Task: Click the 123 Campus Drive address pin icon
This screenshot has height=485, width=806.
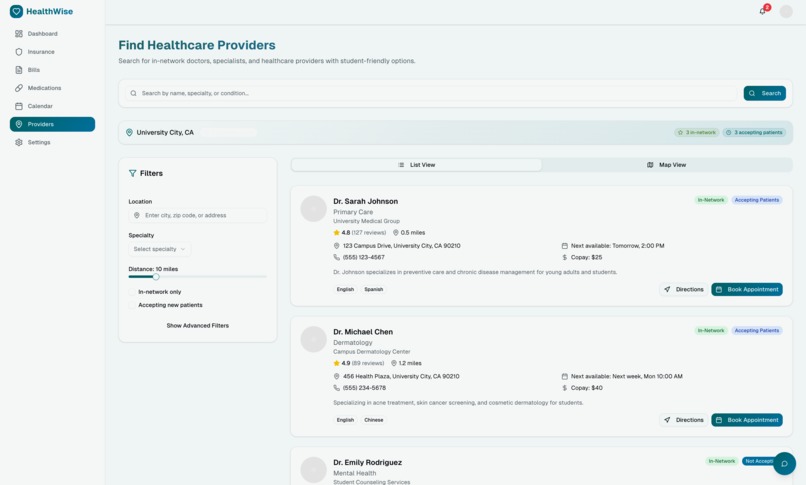Action: pos(337,246)
